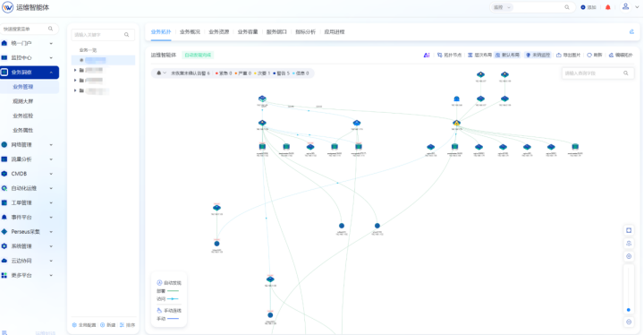Toggle 默认布局 layout option
This screenshot has height=335, width=644.
[507, 56]
